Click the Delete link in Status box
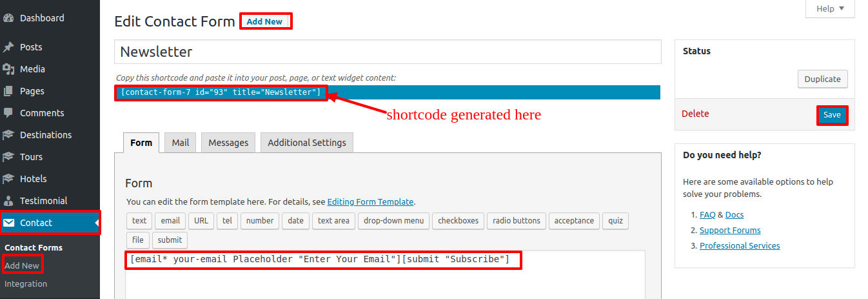The image size is (868, 299). click(695, 114)
